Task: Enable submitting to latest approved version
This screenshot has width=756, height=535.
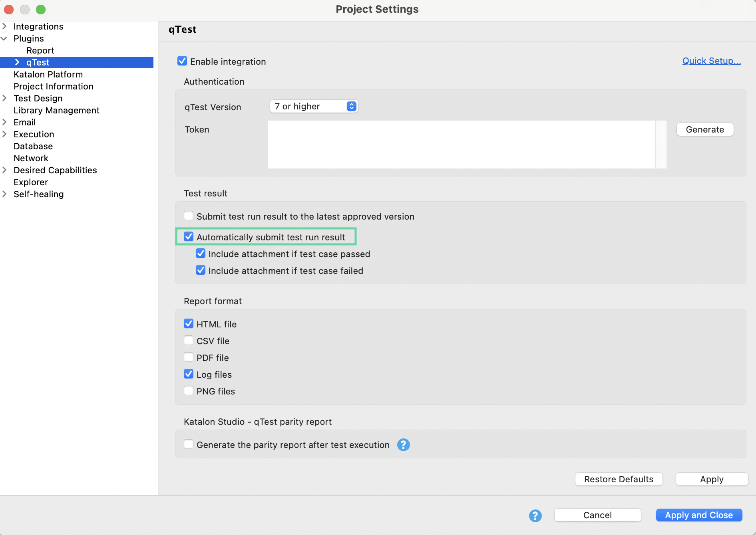Action: tap(188, 216)
